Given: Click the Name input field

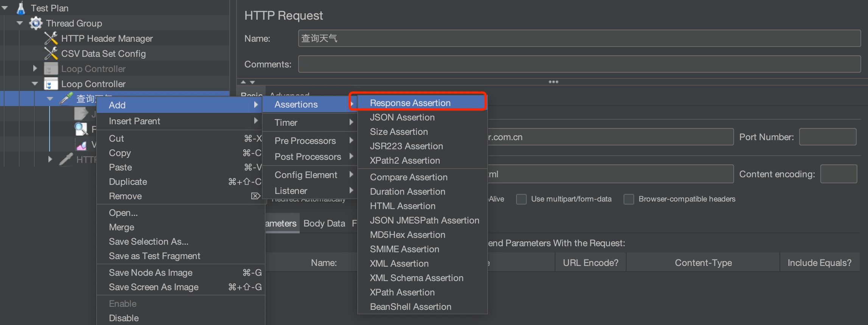Looking at the screenshot, I should (579, 38).
